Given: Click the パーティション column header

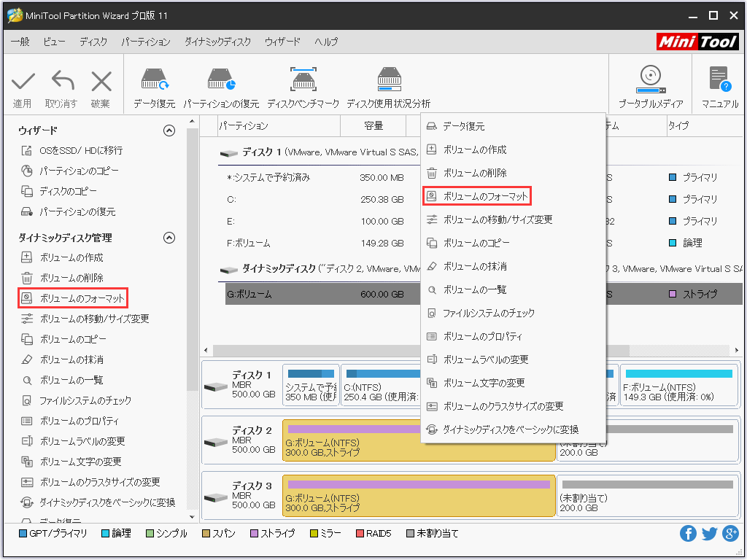Looking at the screenshot, I should [x=244, y=126].
